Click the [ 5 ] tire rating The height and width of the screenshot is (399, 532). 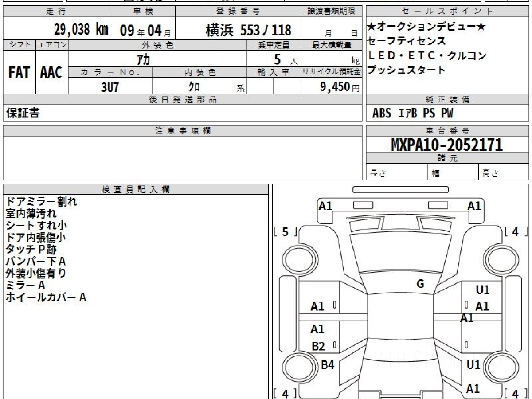(x=286, y=231)
